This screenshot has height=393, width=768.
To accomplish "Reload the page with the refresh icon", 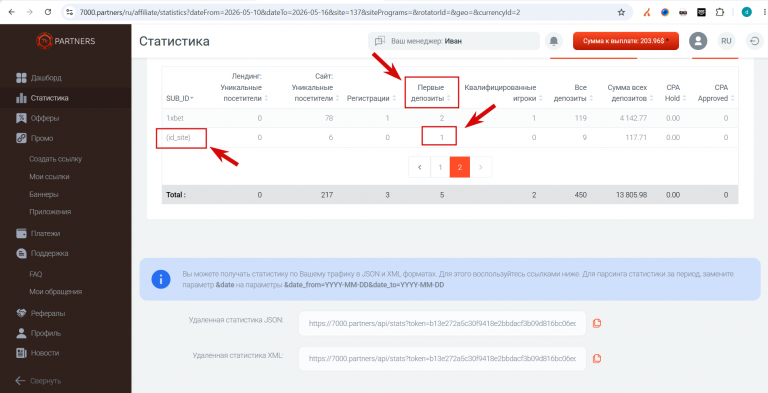I will [x=48, y=12].
